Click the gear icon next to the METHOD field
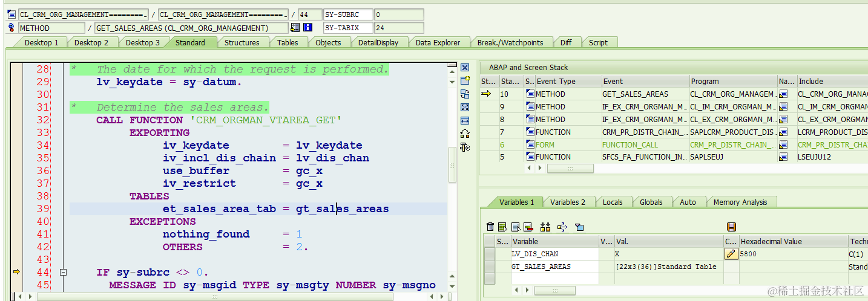868x301 pixels. point(11,28)
